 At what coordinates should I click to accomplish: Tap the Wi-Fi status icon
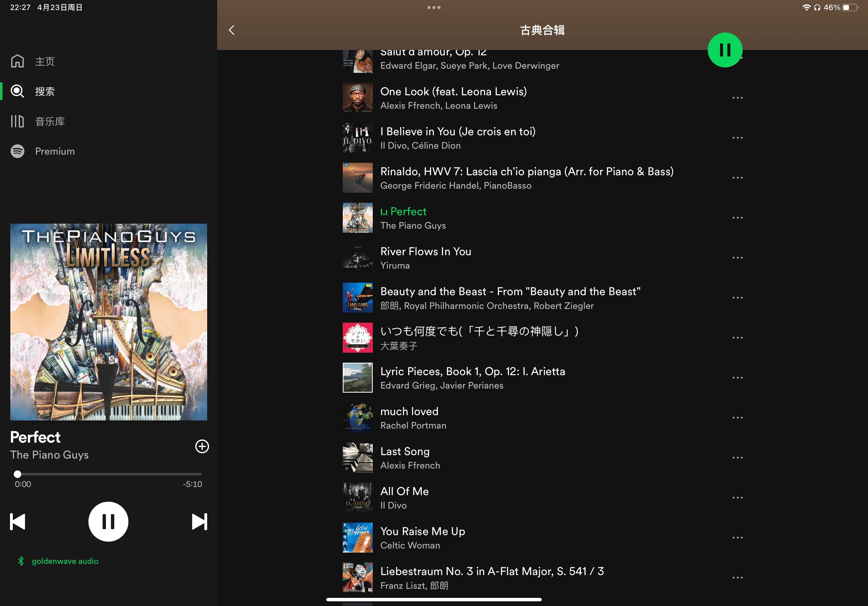click(x=806, y=7)
